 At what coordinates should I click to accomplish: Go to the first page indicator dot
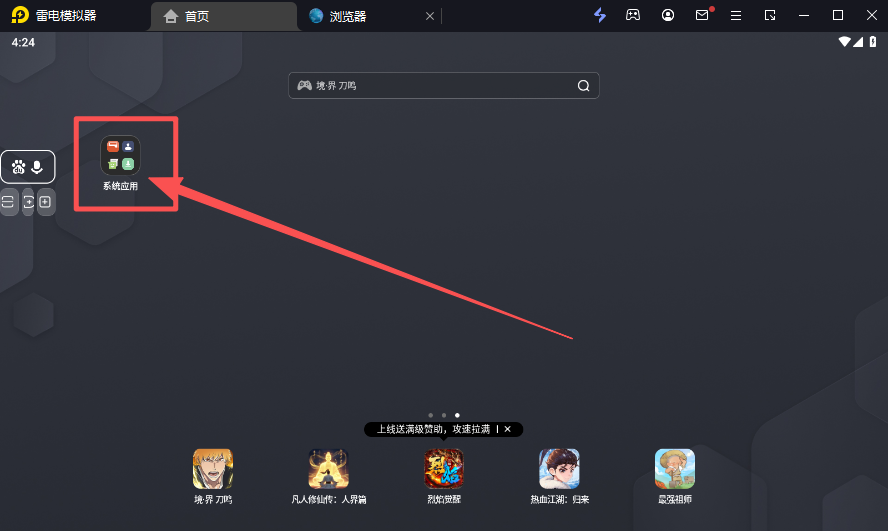coord(430,416)
